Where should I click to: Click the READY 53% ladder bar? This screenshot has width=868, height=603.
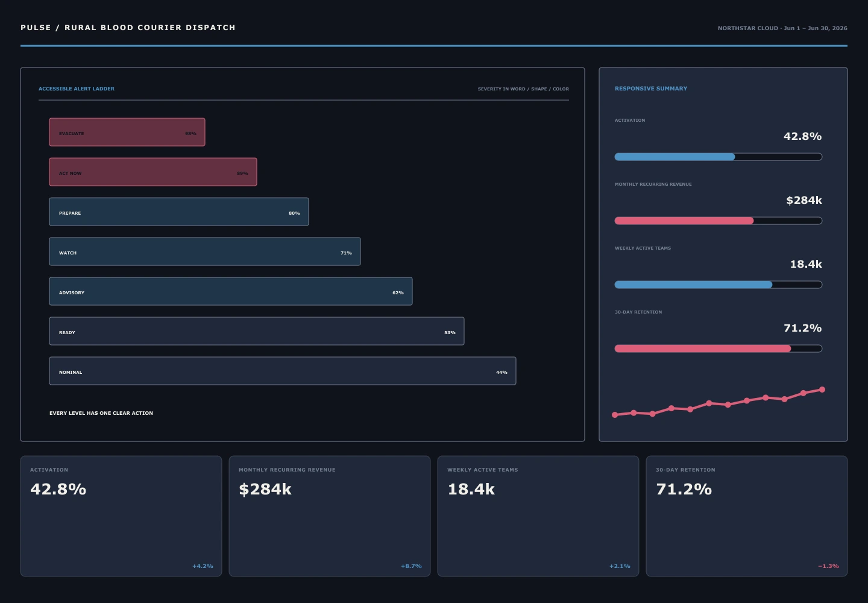coord(257,331)
